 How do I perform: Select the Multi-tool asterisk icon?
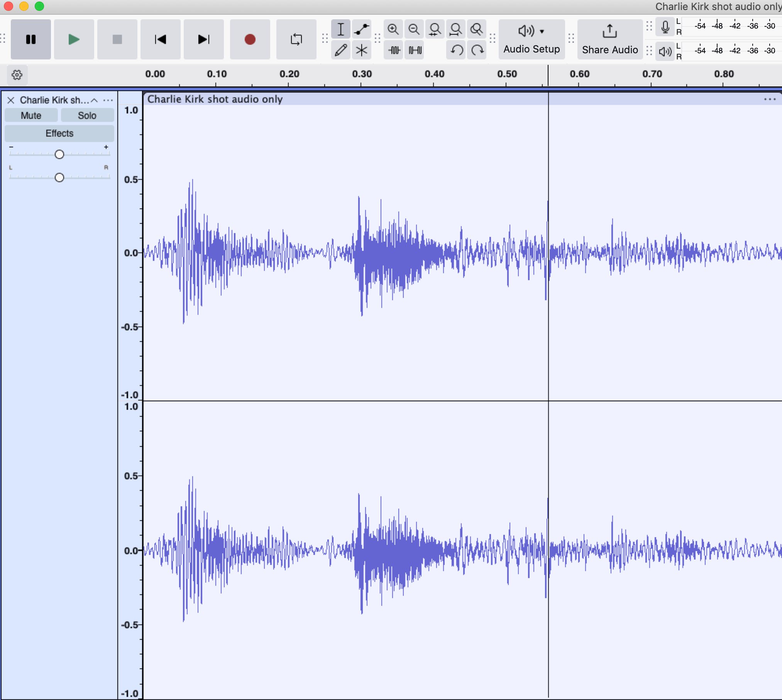pyautogui.click(x=361, y=50)
